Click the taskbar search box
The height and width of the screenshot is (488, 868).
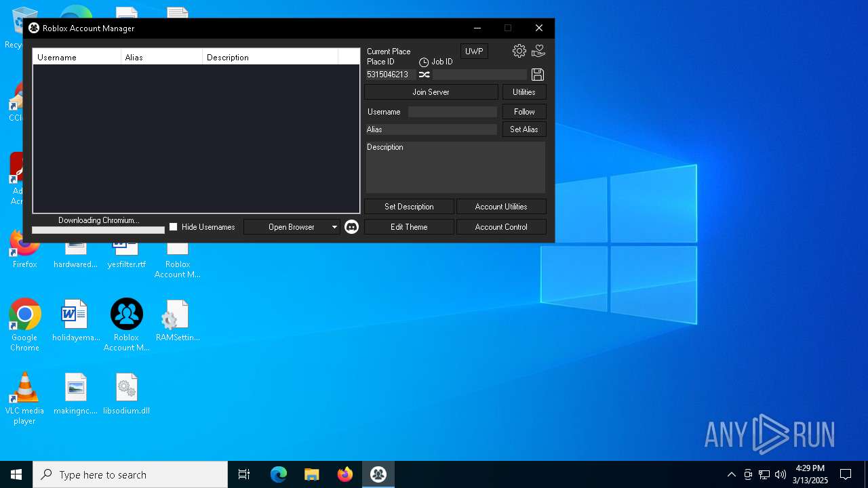130,474
